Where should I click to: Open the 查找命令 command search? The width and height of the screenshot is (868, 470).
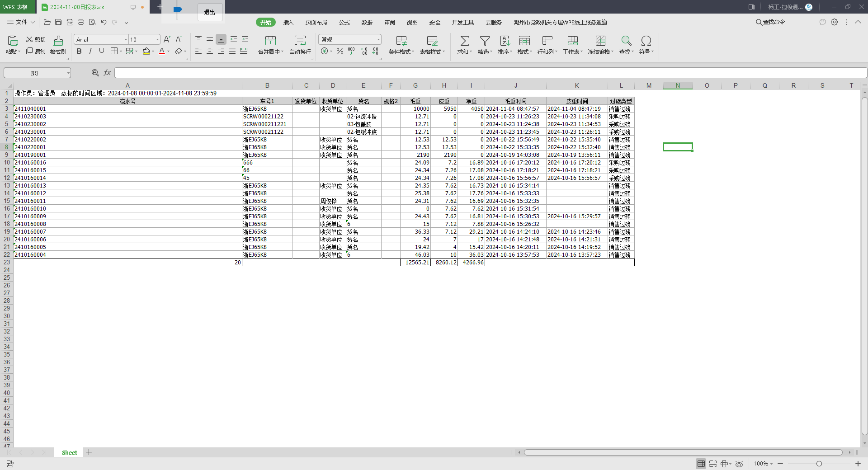[x=770, y=22]
